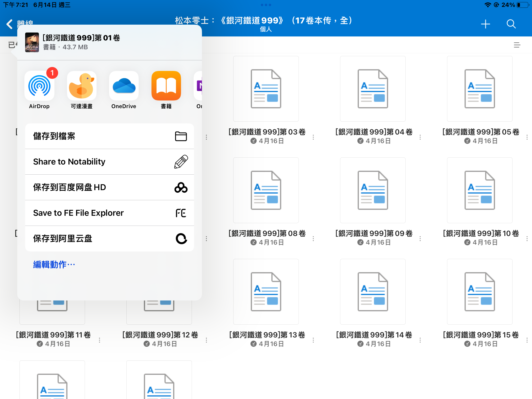
Task: Open the 第04卷 document thumbnail
Action: tap(373, 89)
